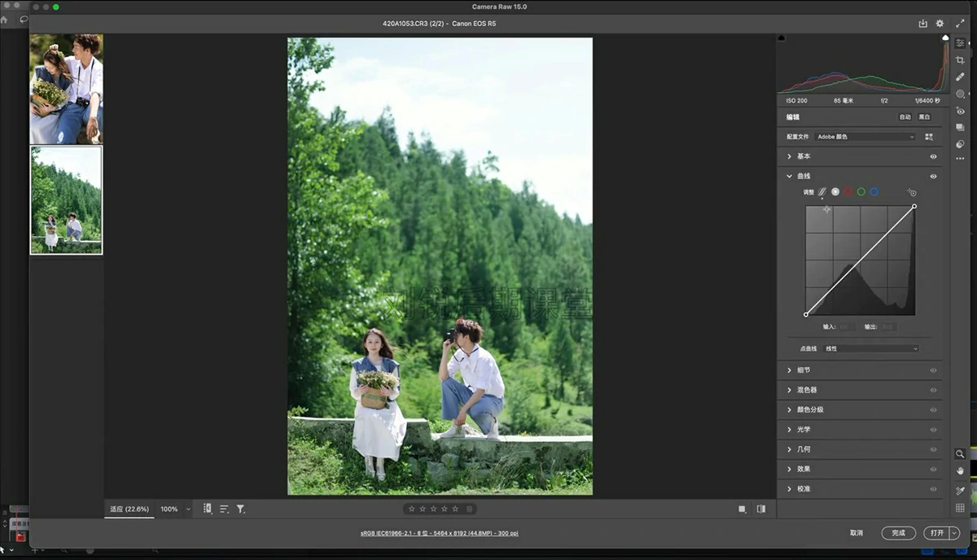Image resolution: width=977 pixels, height=560 pixels.
Task: Click the 自动 auto adjustment button
Action: 905,117
